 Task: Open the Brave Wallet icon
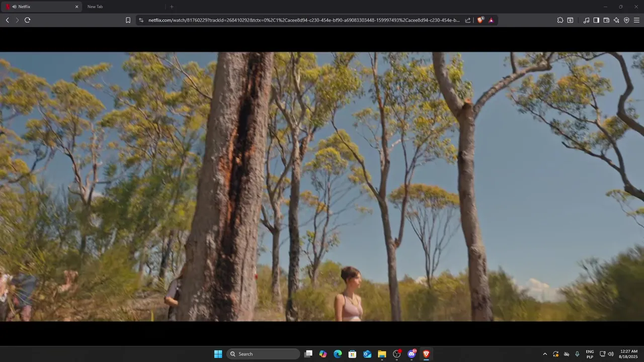click(x=606, y=20)
